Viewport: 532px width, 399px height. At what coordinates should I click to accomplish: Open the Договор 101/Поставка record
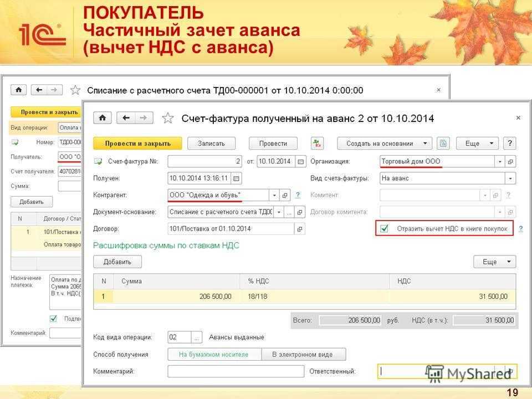click(300, 229)
